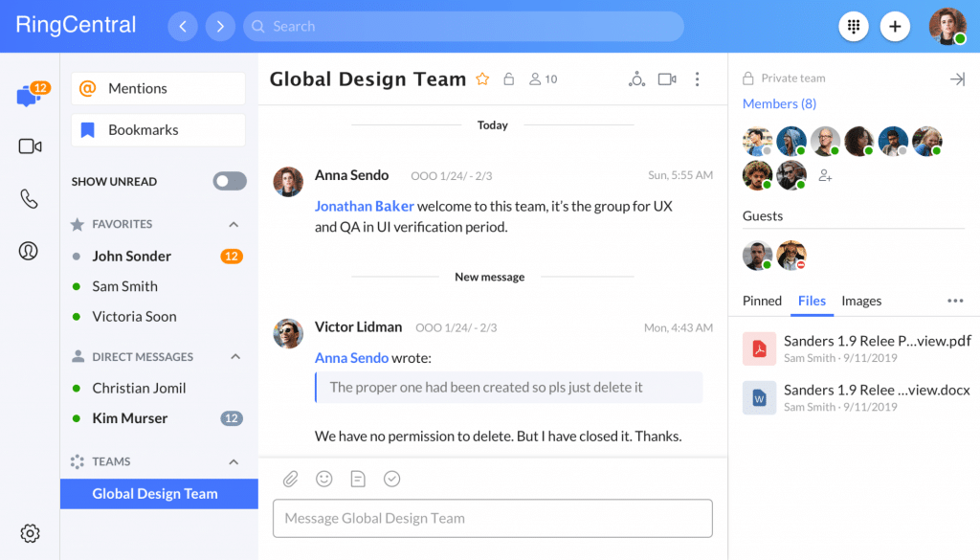Open the emoji picker

[324, 479]
